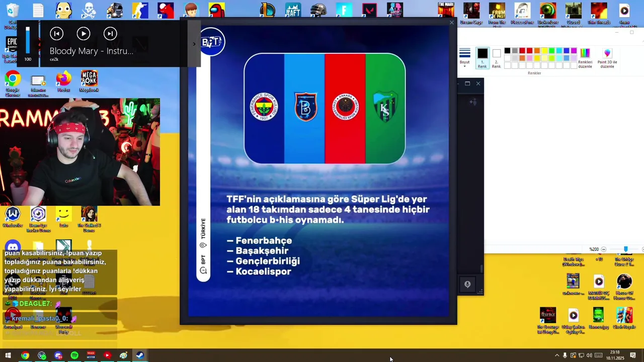This screenshot has width=644, height=362.
Task: Click the Kocaelispor crest in image
Action: pyautogui.click(x=385, y=107)
